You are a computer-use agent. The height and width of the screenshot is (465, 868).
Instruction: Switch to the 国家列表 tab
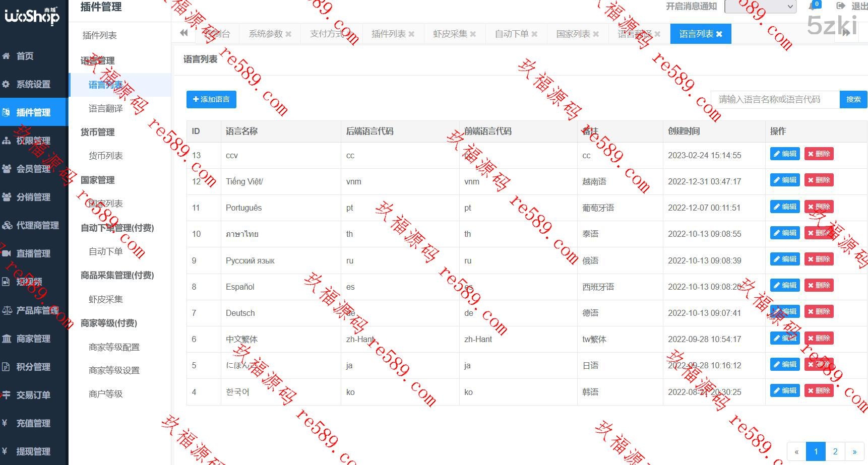(573, 34)
